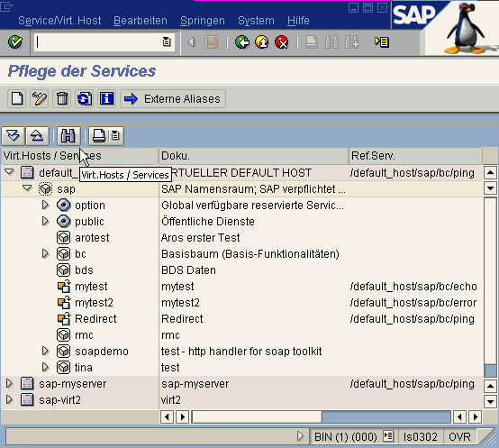The height and width of the screenshot is (448, 499).
Task: Click 'test - http handler for soap toolkit'
Action: coord(241,352)
